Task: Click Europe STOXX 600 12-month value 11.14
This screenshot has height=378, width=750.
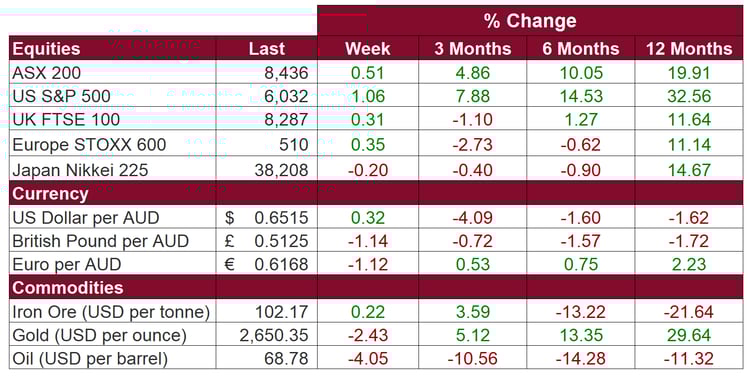Action: click(x=689, y=145)
